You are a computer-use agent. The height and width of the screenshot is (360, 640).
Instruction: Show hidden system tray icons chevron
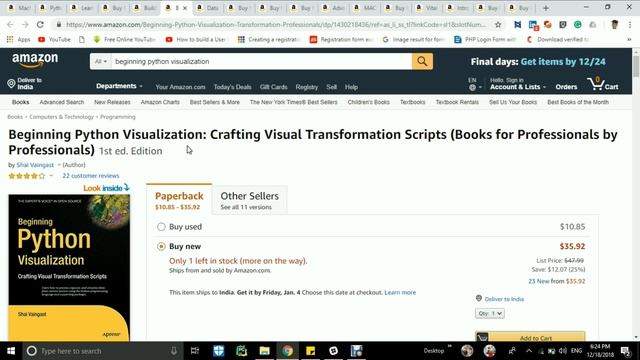[x=529, y=351]
